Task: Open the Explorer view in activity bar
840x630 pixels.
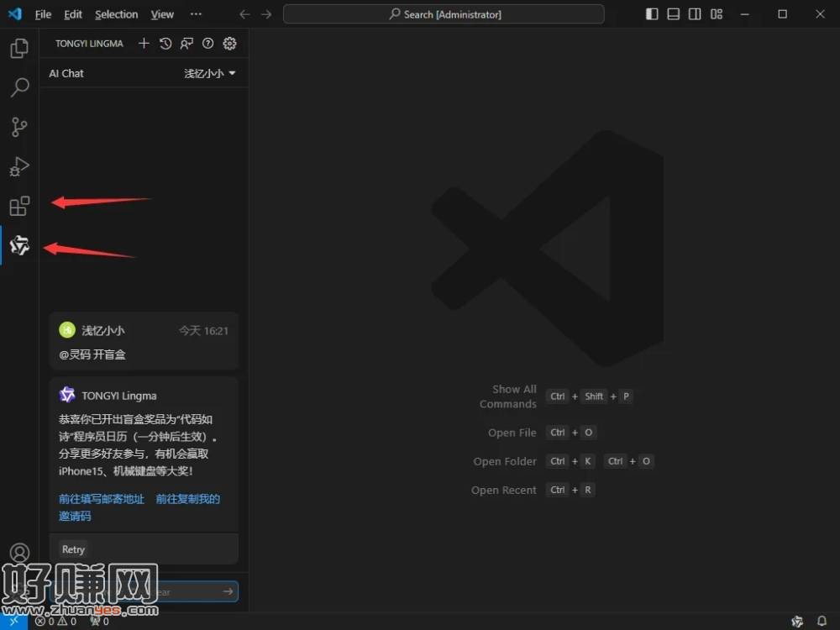Action: [x=19, y=49]
